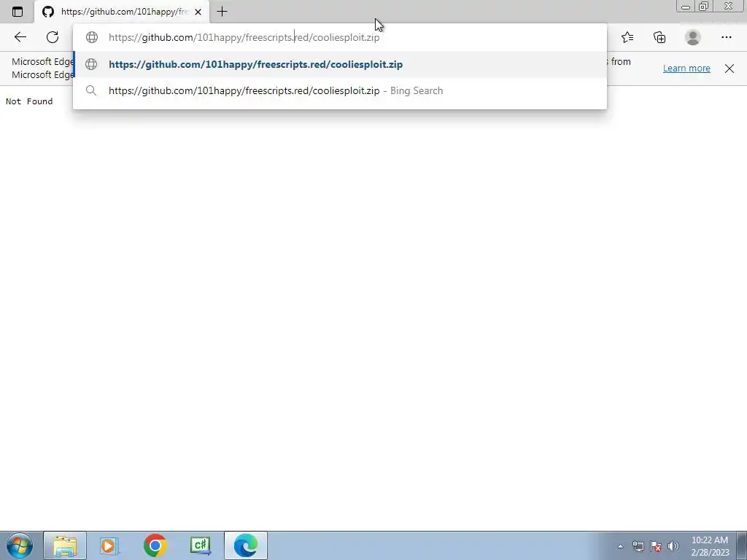747x560 pixels.
Task: Open File Explorer from taskbar
Action: tap(65, 545)
